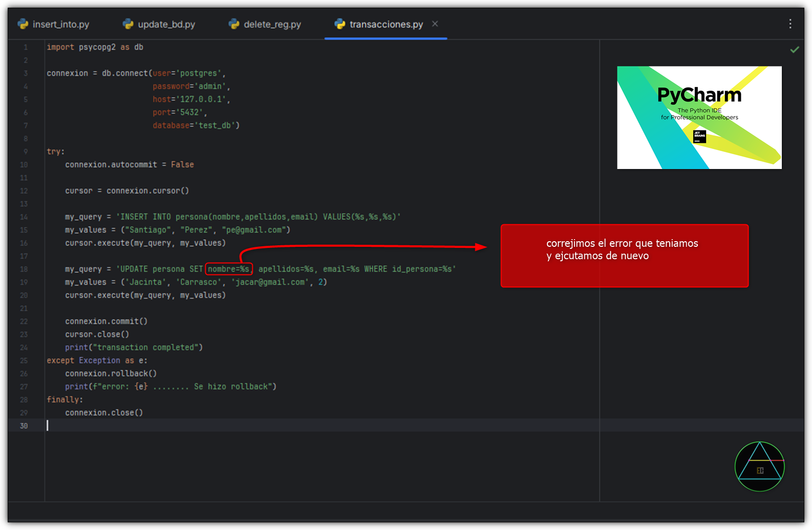The width and height of the screenshot is (812, 530).
Task: Click the print 'Se hizo rollback' line
Action: [171, 387]
